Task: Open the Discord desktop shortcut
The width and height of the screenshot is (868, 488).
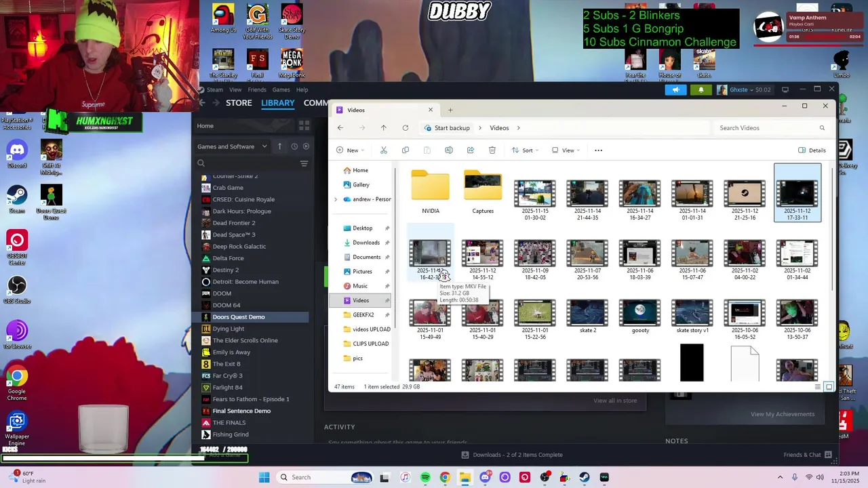Action: (x=17, y=155)
